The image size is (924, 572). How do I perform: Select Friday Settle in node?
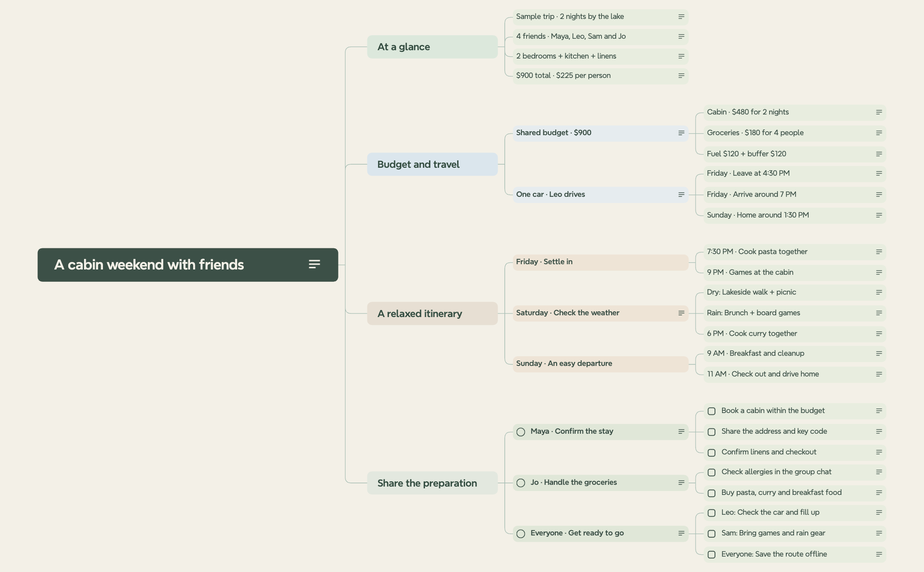point(601,262)
